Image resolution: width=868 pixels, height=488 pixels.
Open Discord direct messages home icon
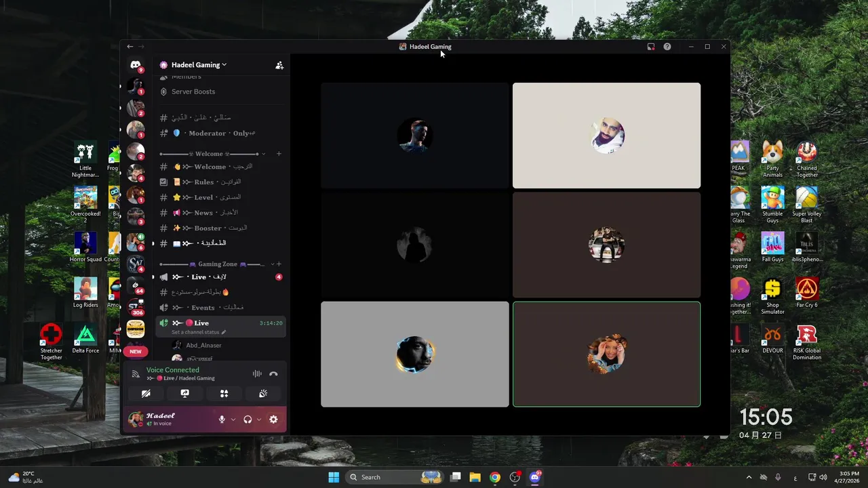[136, 65]
